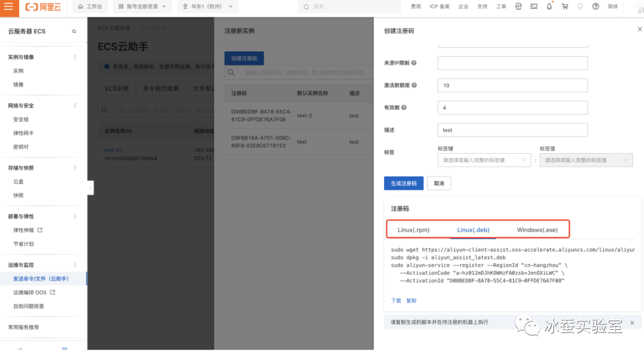The image size is (644, 355).
Task: Open options for 存储与快照 section
Action: [75, 168]
